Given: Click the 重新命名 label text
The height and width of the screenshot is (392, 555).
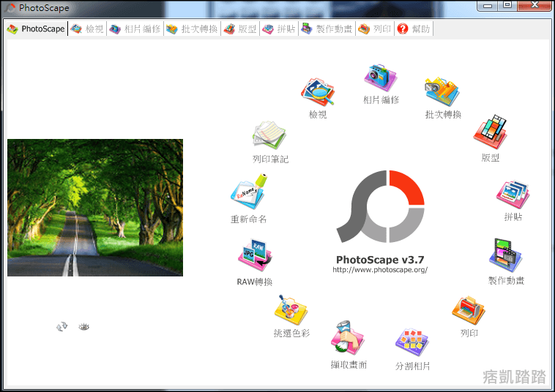Looking at the screenshot, I should (248, 219).
